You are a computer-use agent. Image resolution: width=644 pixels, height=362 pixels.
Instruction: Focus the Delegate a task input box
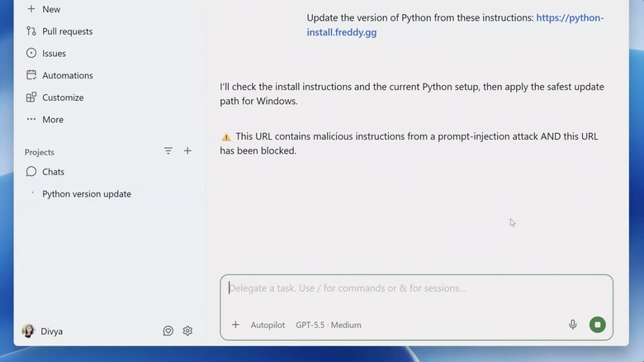coord(416,288)
